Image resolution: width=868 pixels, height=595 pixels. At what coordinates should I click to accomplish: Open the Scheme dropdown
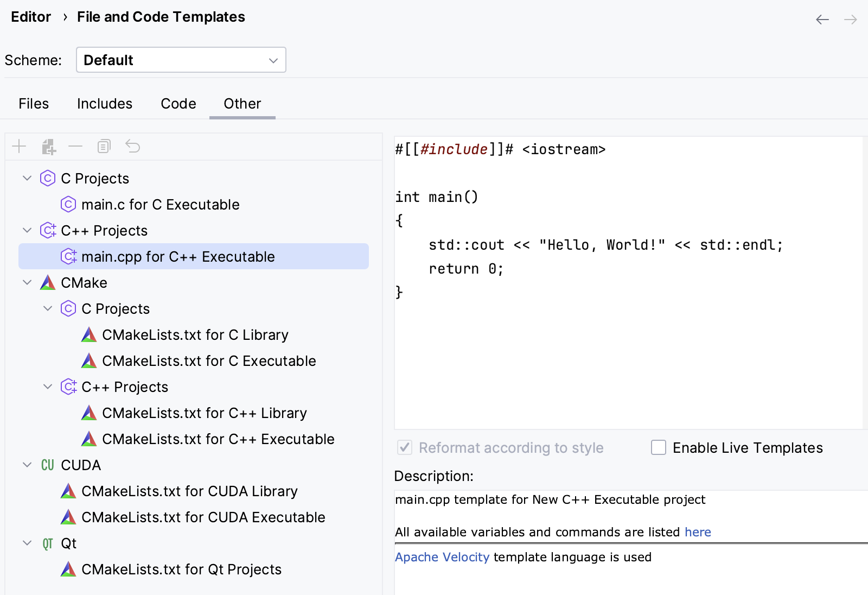click(181, 60)
